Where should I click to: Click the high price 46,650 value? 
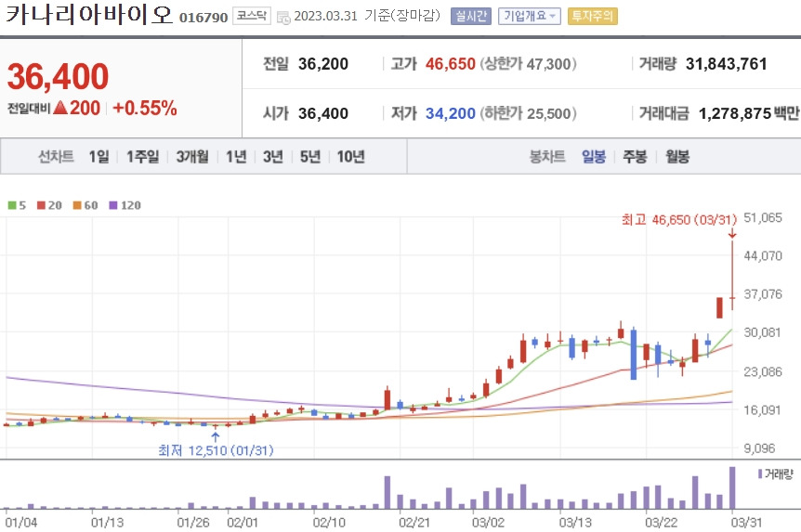click(x=451, y=64)
